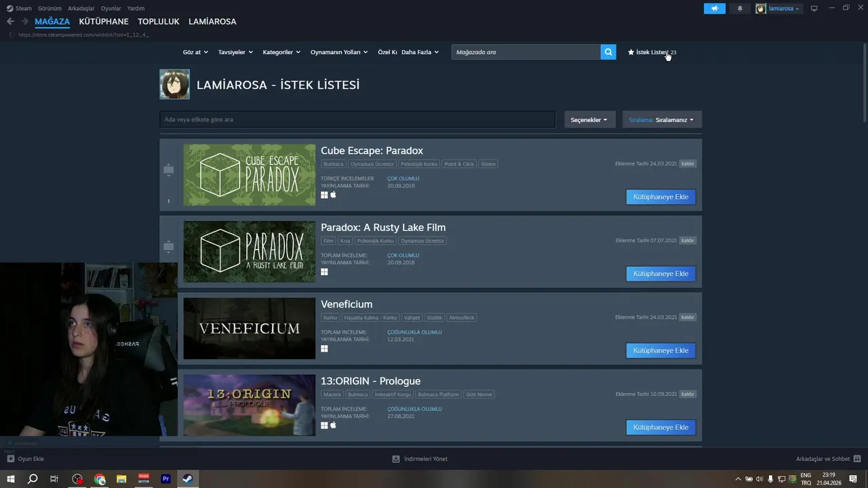This screenshot has width=868, height=488.
Task: Show hidden system tray icons
Action: 738,479
